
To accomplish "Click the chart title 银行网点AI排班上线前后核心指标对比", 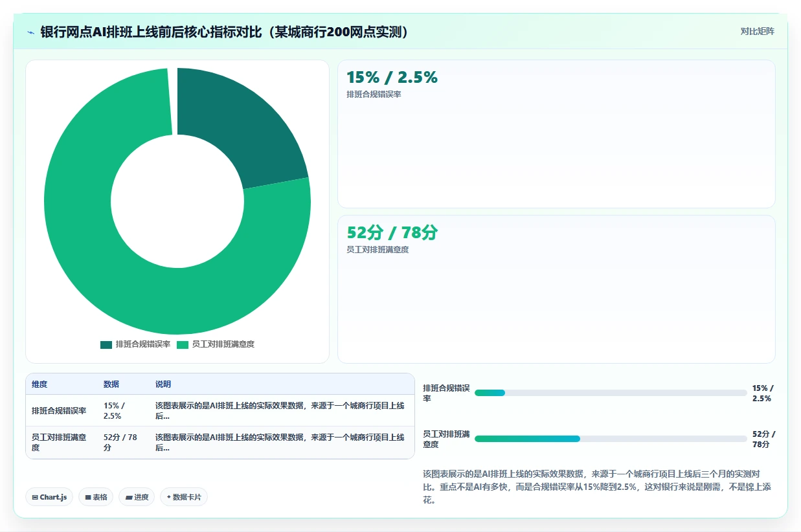I will click(225, 32).
